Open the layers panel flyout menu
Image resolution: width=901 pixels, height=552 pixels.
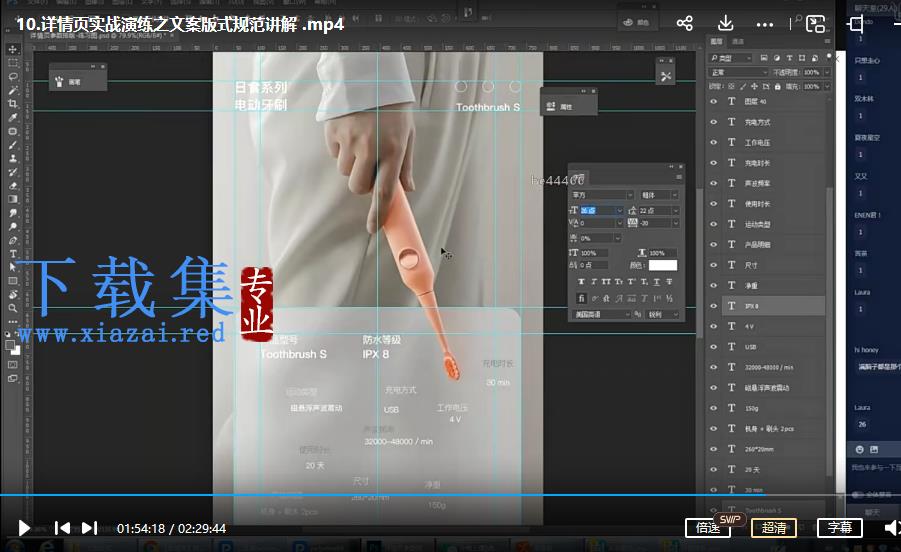(827, 41)
